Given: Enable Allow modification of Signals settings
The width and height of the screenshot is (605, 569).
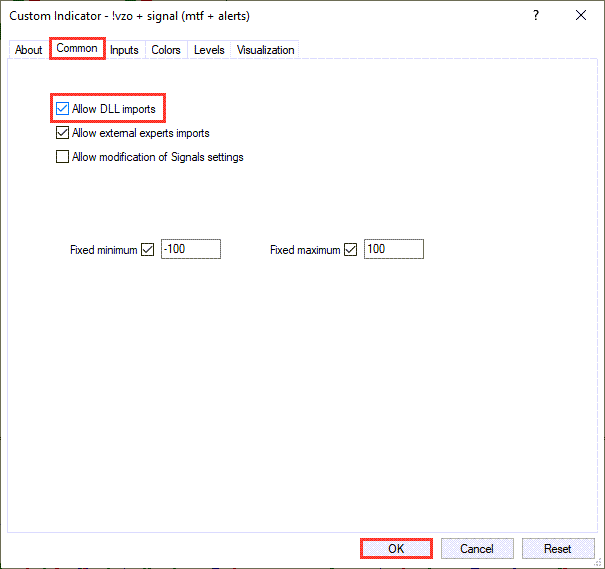Looking at the screenshot, I should tap(62, 157).
